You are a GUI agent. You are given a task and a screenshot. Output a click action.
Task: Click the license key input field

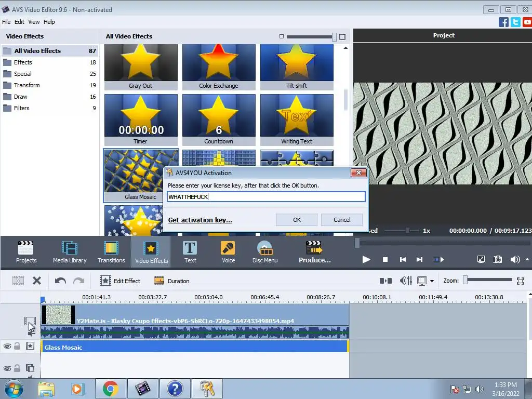pos(266,197)
